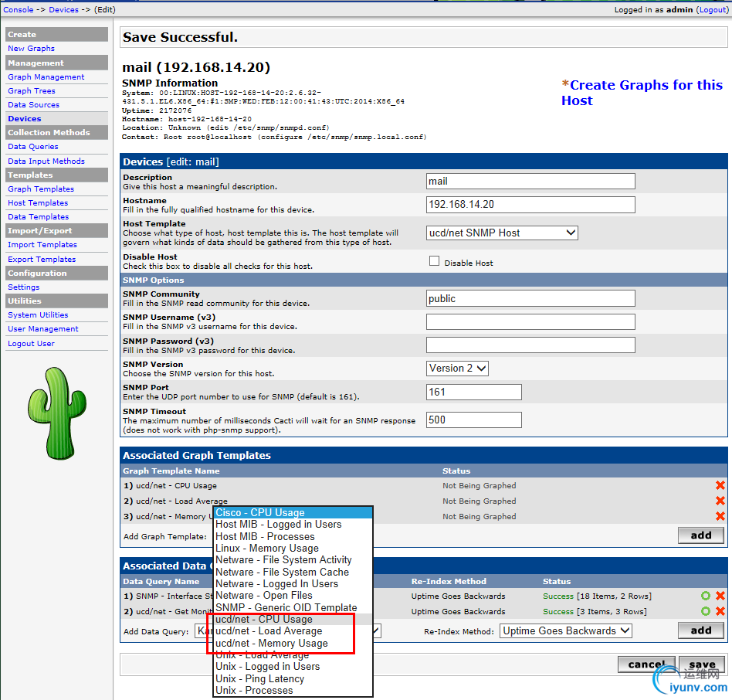The height and width of the screenshot is (700, 732).
Task: Select Netware - File System Cache option
Action: click(x=293, y=572)
